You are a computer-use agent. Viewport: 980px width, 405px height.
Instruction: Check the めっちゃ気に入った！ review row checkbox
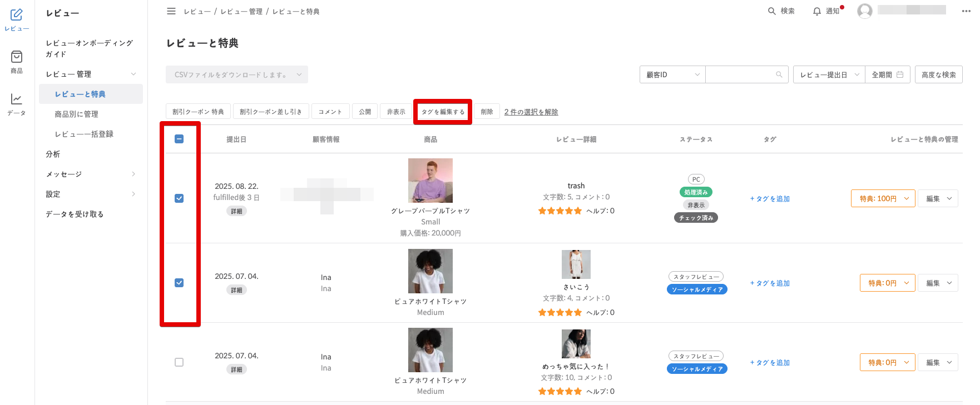(179, 362)
